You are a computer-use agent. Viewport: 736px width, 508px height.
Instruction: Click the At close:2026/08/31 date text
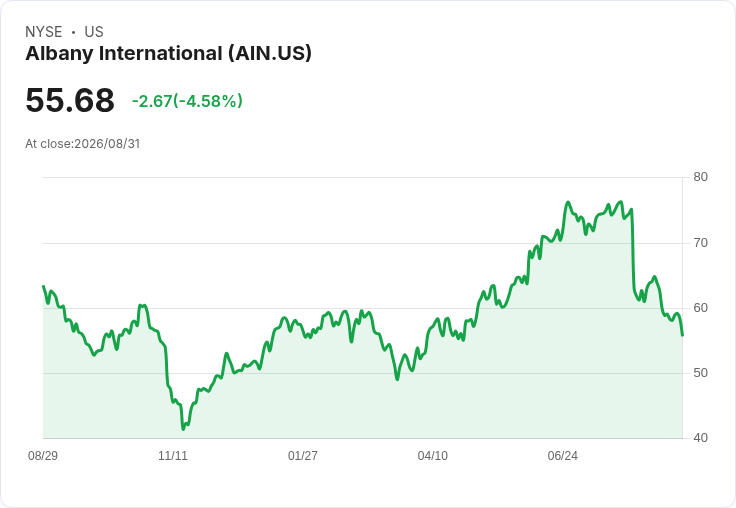pos(83,144)
